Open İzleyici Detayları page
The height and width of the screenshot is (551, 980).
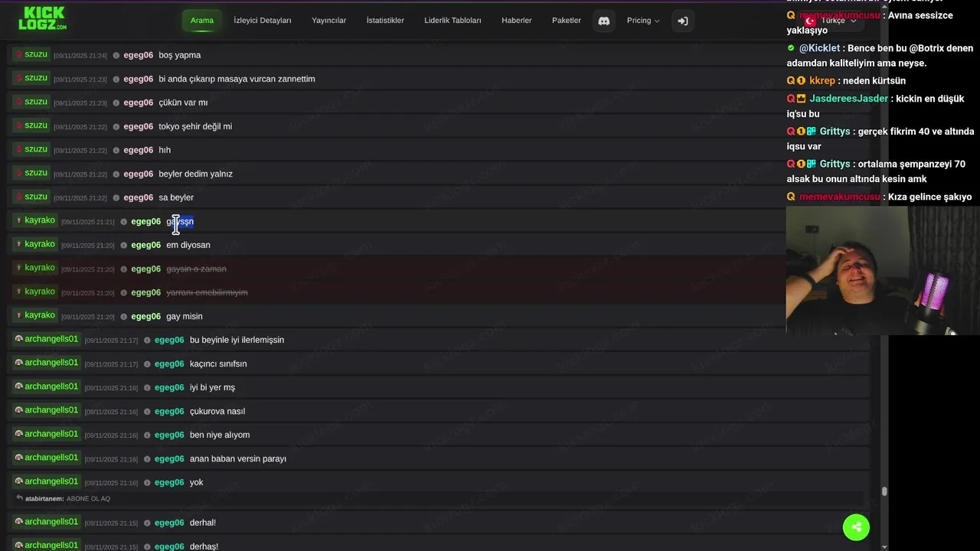(263, 21)
